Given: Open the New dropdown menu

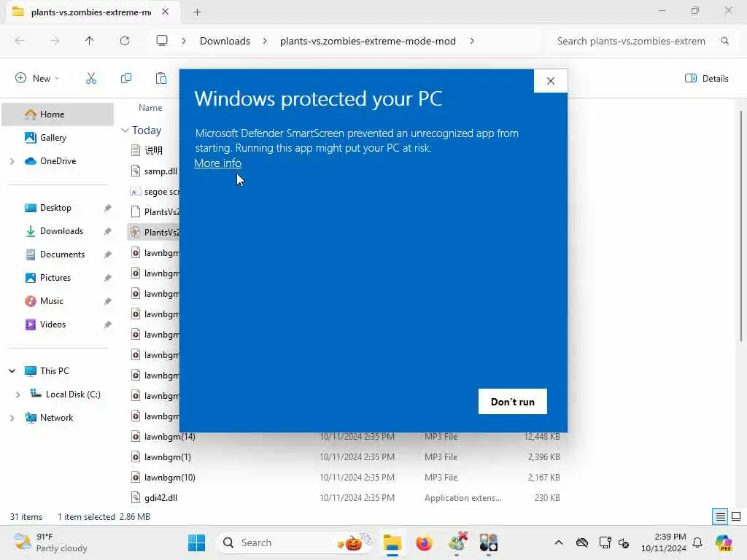Looking at the screenshot, I should [37, 79].
